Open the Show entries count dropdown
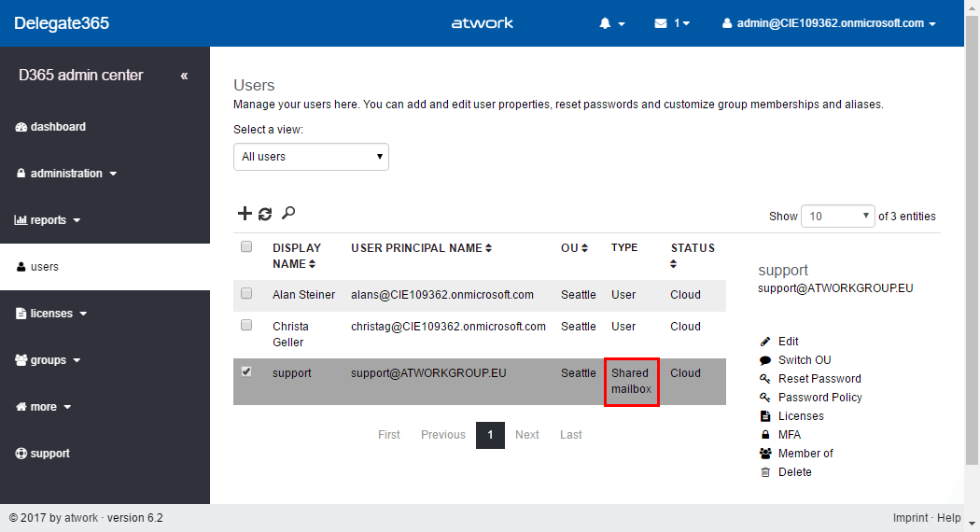 point(837,216)
